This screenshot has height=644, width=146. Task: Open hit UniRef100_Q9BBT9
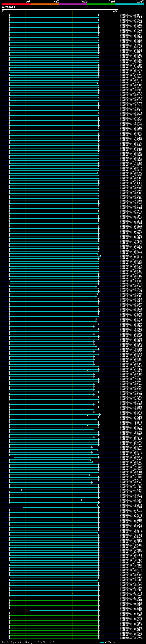(131, 15)
